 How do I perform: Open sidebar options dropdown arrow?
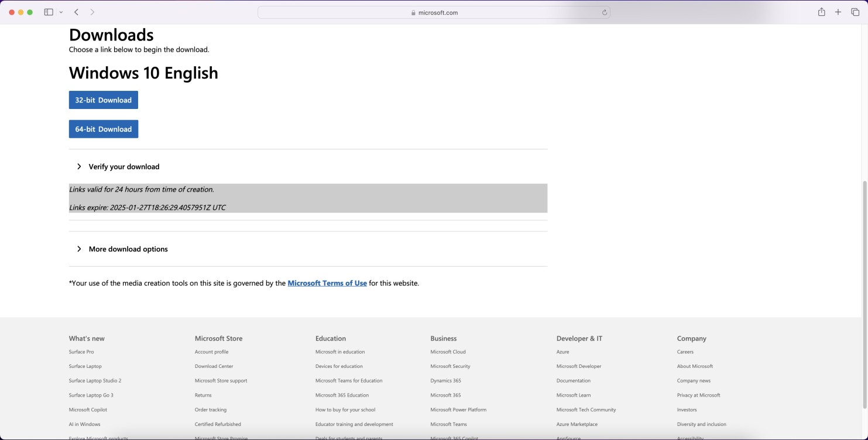click(x=61, y=12)
